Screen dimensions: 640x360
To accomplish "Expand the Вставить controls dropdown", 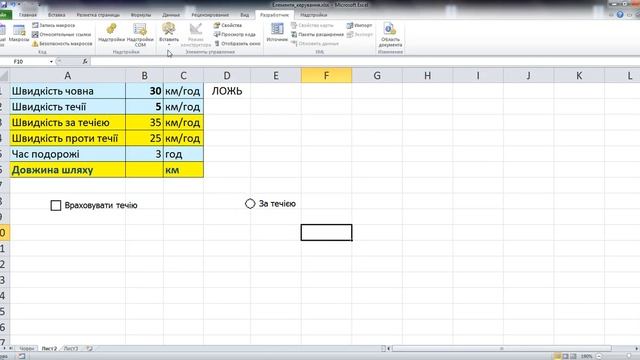I will [x=169, y=33].
